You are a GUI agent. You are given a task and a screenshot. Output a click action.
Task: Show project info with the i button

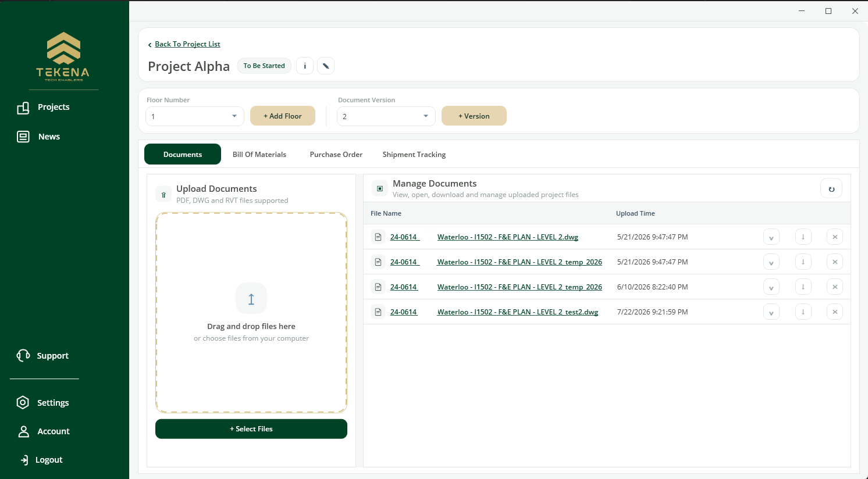[x=305, y=66]
